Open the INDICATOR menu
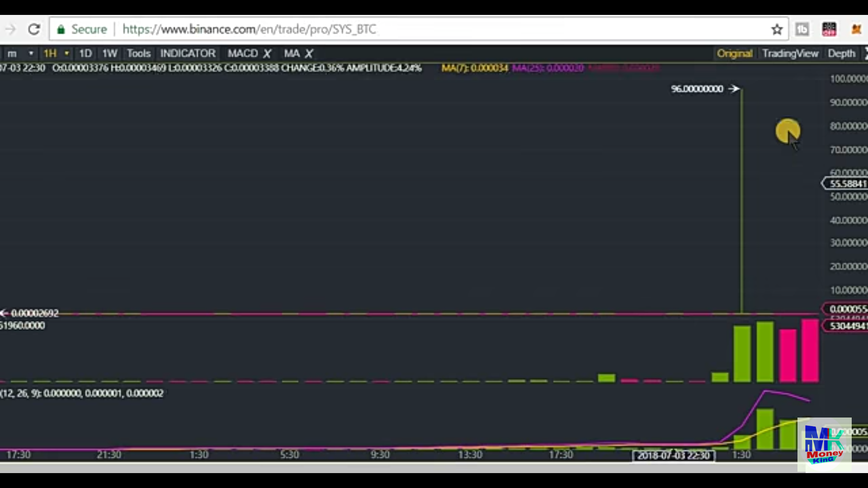Screen dimensions: 868x488 coord(188,53)
